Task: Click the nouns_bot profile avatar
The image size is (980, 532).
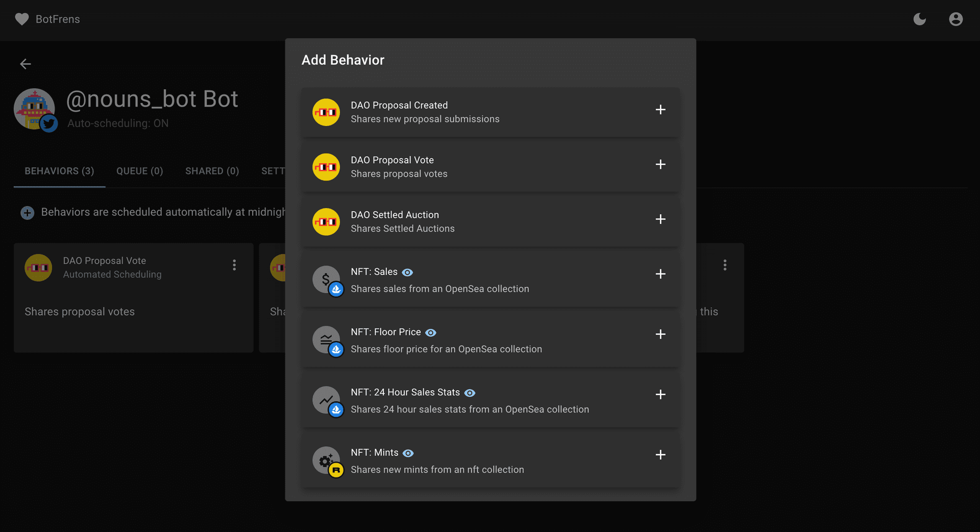Action: (34, 109)
